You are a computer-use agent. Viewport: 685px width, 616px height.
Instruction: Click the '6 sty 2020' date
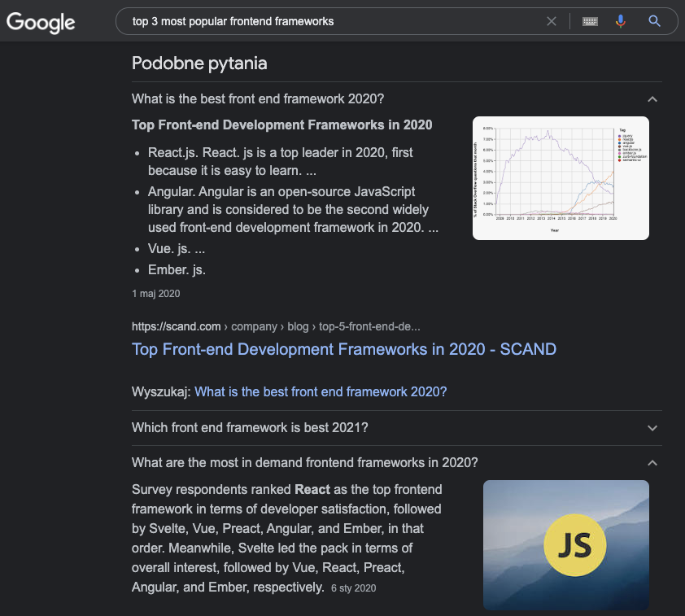[x=353, y=588]
